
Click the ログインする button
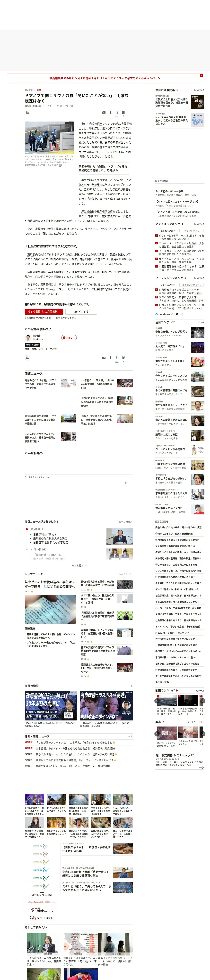[x=81, y=312]
